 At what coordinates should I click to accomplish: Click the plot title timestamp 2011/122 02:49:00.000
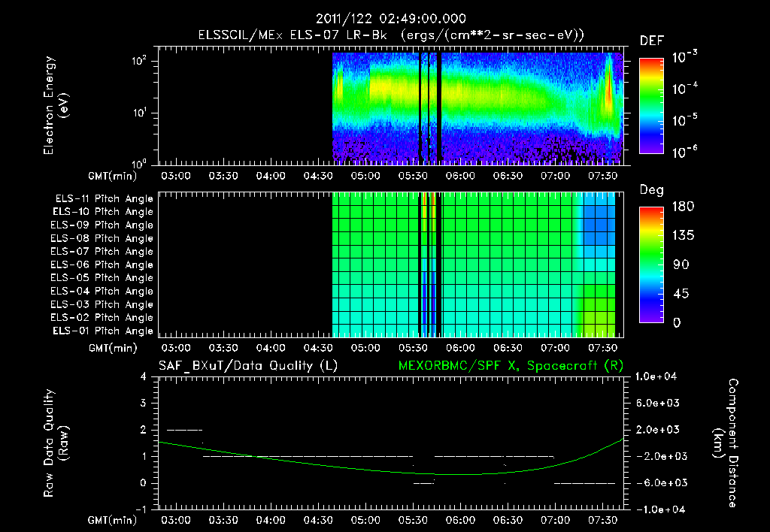point(390,19)
